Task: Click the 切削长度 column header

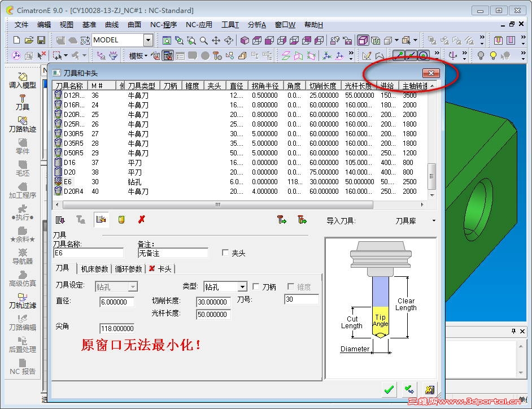Action: click(x=322, y=86)
